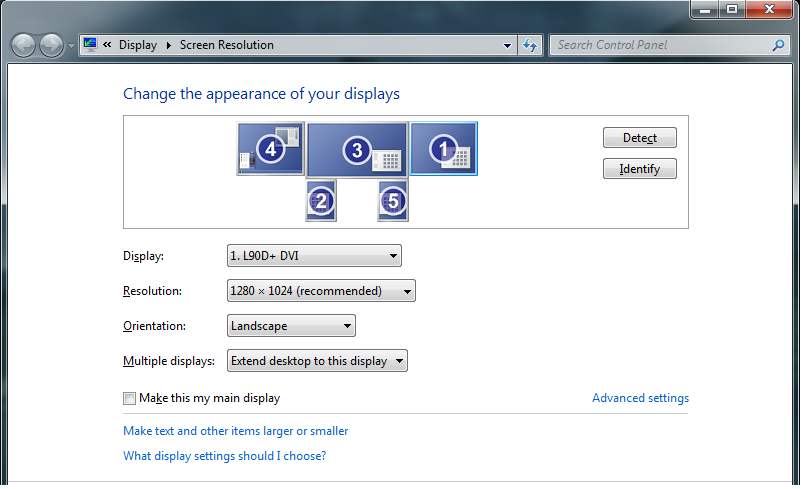The width and height of the screenshot is (805, 489).
Task: Expand the Resolution dropdown
Action: point(321,291)
